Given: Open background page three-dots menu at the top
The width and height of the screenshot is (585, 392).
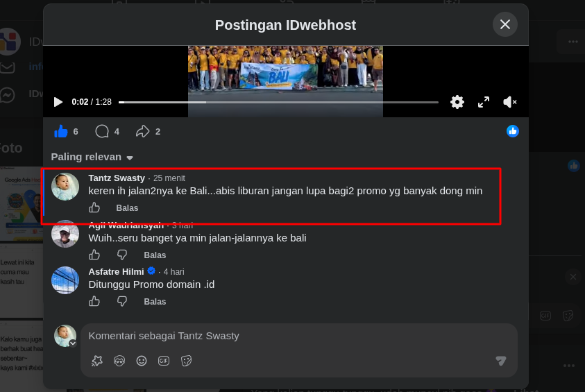Looking at the screenshot, I should click(573, 42).
